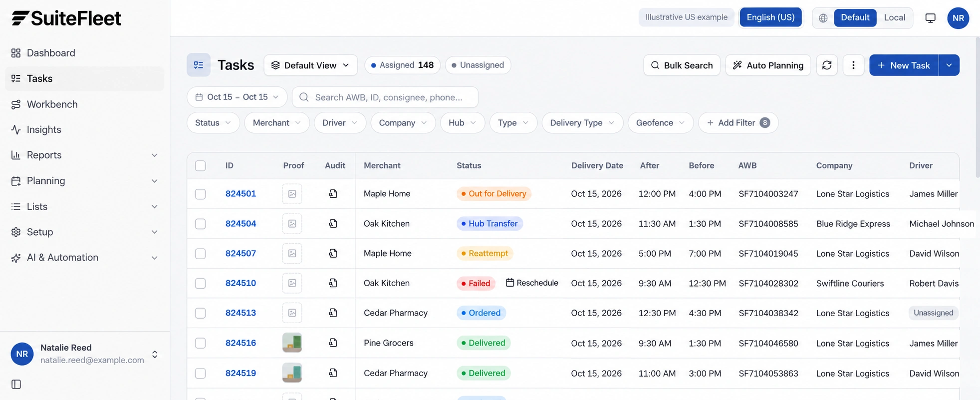Click the Add Filter button

click(x=738, y=123)
